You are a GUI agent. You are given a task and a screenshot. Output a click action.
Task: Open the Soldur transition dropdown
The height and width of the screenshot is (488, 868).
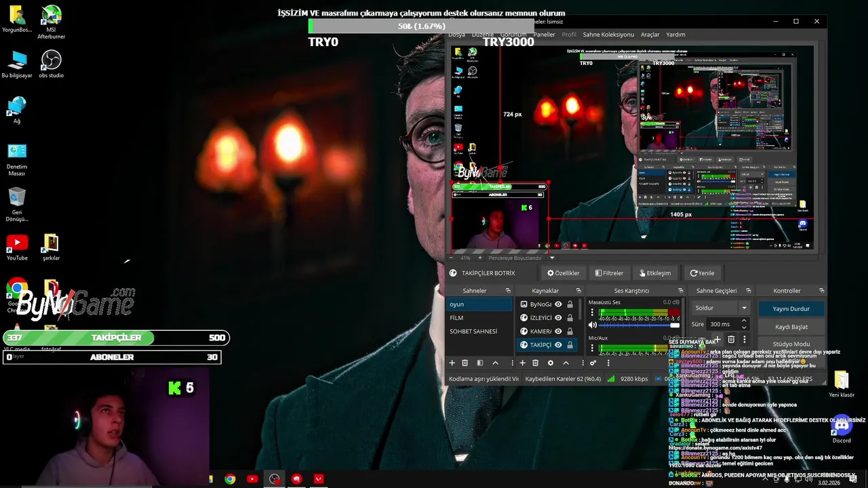[x=720, y=308]
